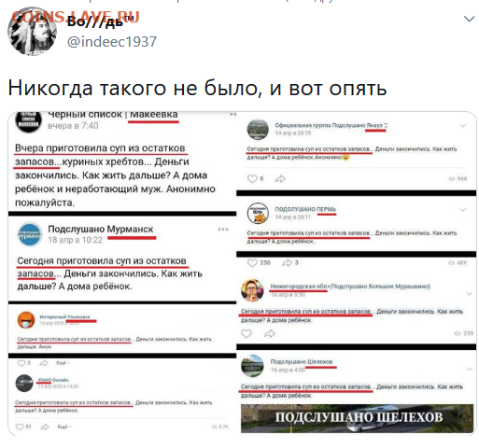The height and width of the screenshot is (448, 479).
Task: Open the three-dot menu on Подслушано Мурманск post
Action: 223,230
